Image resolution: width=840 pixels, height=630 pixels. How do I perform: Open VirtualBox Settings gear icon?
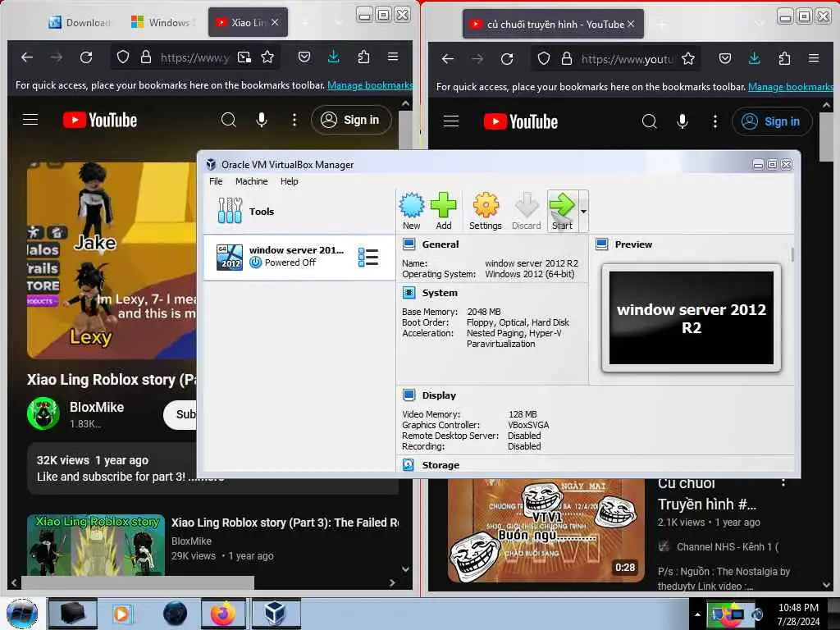(x=486, y=211)
